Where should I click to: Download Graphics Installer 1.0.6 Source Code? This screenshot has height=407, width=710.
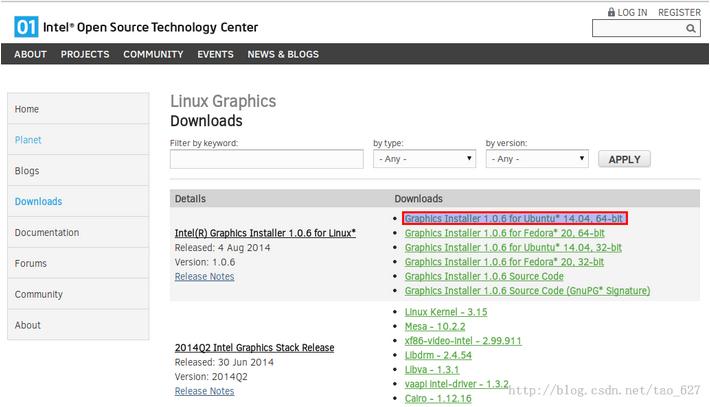pos(484,277)
